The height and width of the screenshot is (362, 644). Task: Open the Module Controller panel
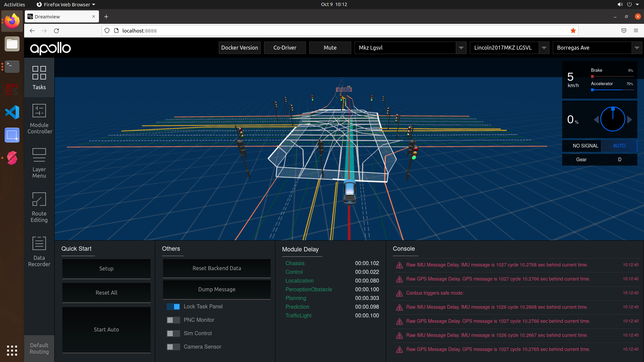[x=39, y=119]
